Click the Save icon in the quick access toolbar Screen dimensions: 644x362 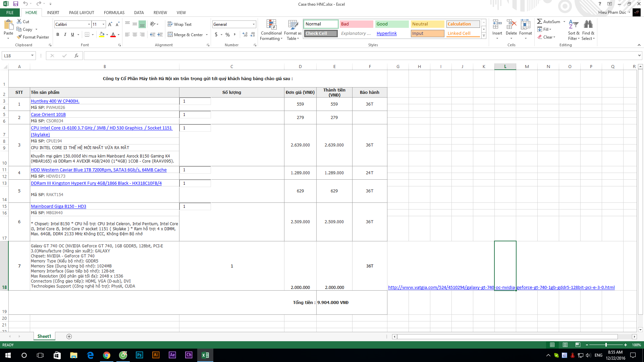(15, 4)
